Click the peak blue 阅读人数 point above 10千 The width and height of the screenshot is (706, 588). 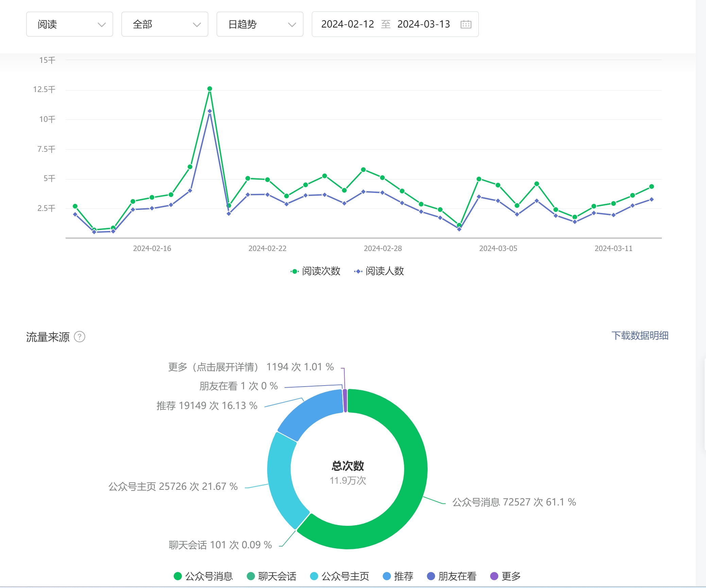pos(210,111)
